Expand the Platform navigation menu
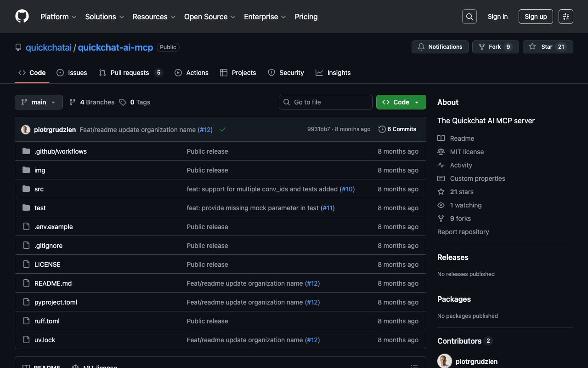This screenshot has height=368, width=588. pyautogui.click(x=58, y=17)
